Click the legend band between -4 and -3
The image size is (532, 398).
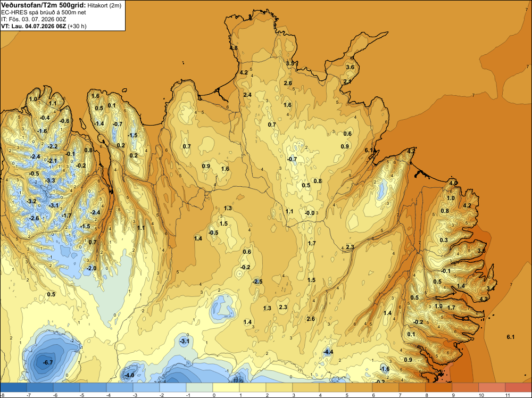[120, 387]
